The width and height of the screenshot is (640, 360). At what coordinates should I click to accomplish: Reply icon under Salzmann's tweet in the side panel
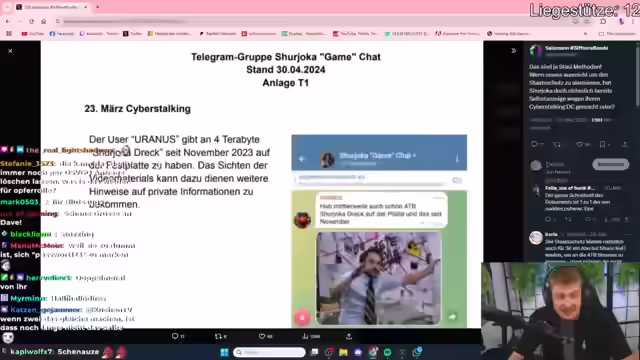pos(534,144)
